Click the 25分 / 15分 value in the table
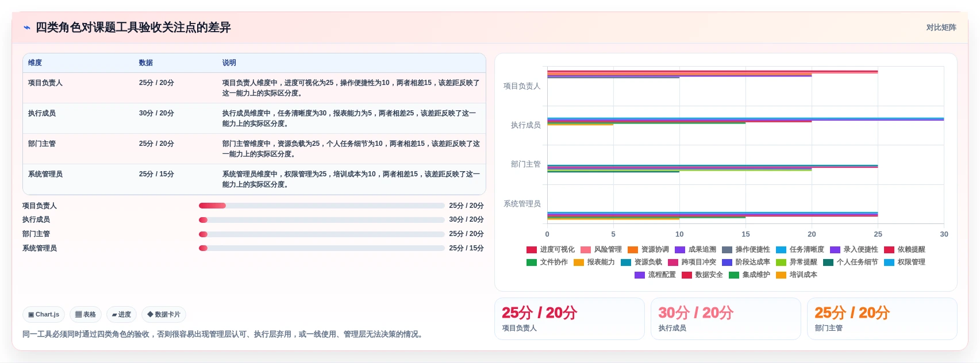Image resolution: width=980 pixels, height=363 pixels. (156, 174)
